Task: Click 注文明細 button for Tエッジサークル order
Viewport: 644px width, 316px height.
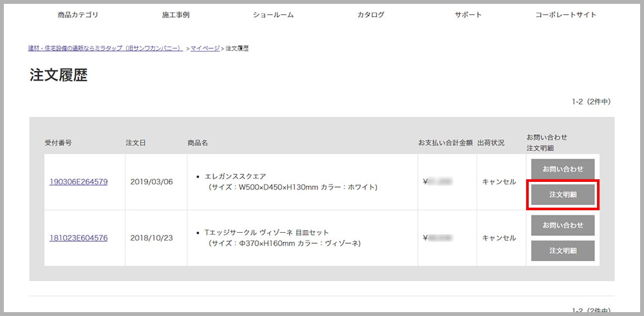Action: pos(563,251)
